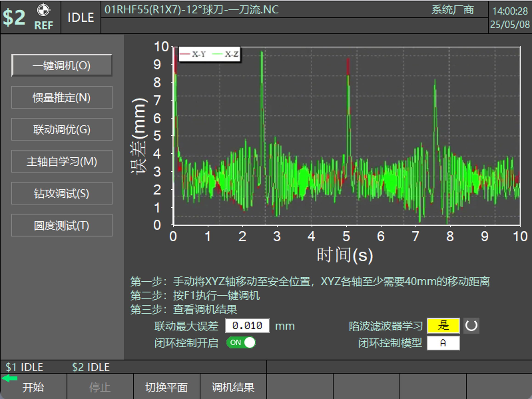The height and width of the screenshot is (399, 532).
Task: Click the 联动最大误差 input field
Action: click(247, 326)
